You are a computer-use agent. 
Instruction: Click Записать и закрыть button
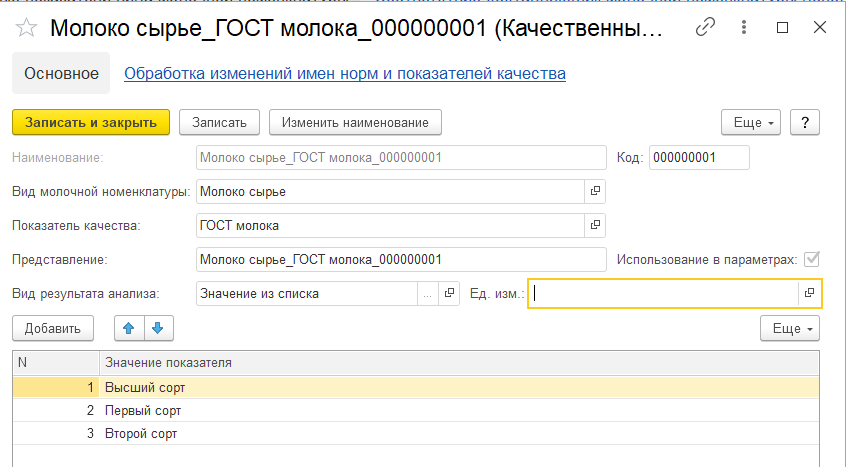coord(91,122)
